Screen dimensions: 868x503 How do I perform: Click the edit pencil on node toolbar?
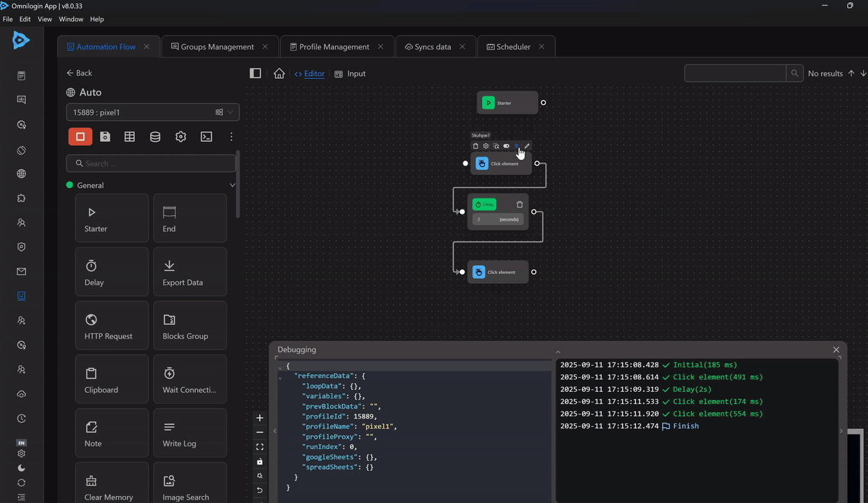[527, 146]
